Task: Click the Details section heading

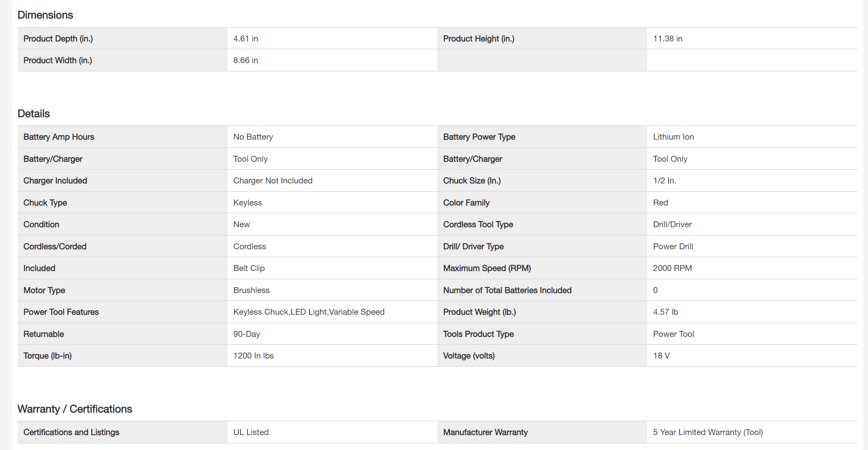Action: (34, 114)
